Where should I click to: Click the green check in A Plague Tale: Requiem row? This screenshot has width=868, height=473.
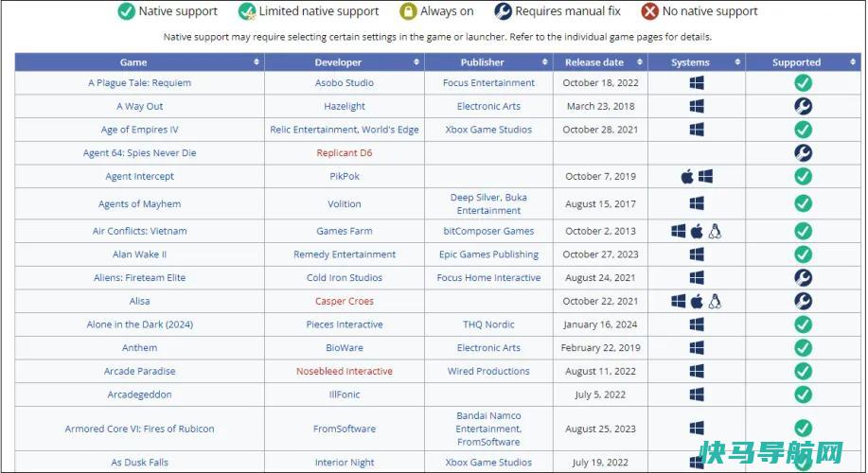(804, 83)
